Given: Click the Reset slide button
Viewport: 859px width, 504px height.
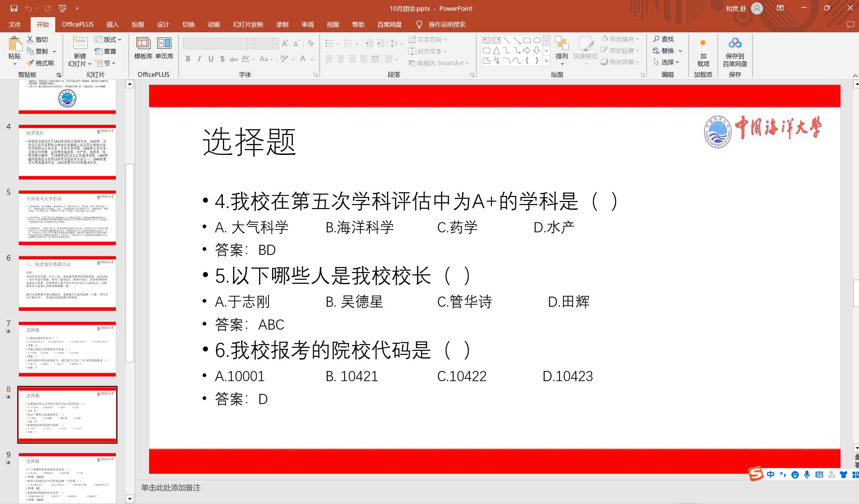Looking at the screenshot, I should click(106, 51).
